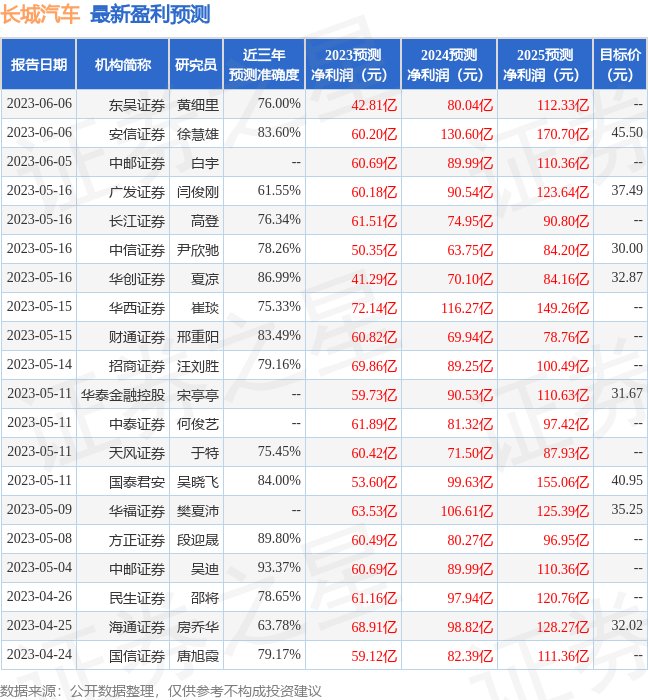This screenshot has height=700, width=648.
Task: Click target price 30.00
Action: pyautogui.click(x=627, y=248)
